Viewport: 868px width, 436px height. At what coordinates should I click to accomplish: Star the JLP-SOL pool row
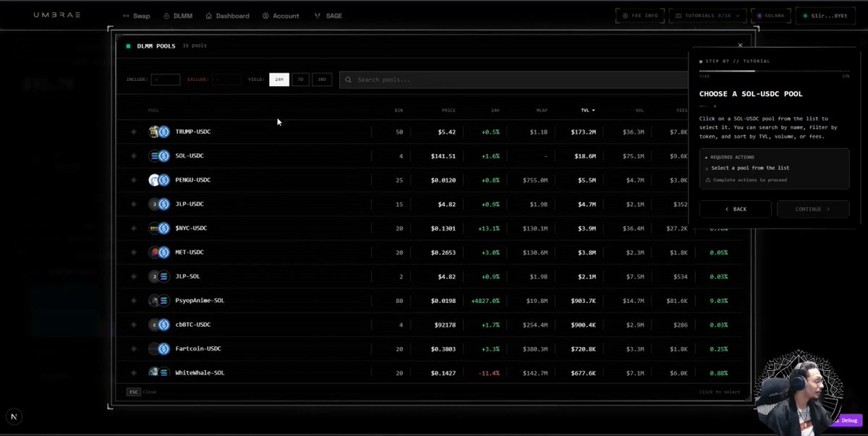click(x=134, y=276)
